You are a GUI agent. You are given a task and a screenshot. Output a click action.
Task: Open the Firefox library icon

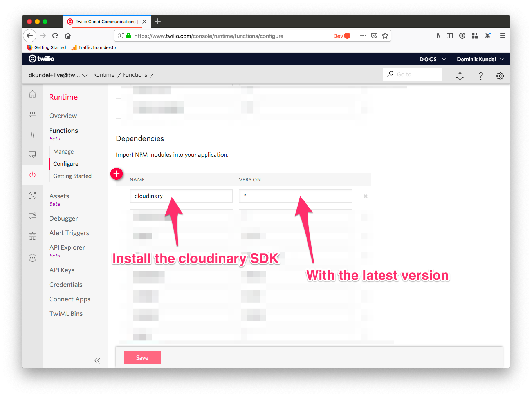(x=437, y=36)
